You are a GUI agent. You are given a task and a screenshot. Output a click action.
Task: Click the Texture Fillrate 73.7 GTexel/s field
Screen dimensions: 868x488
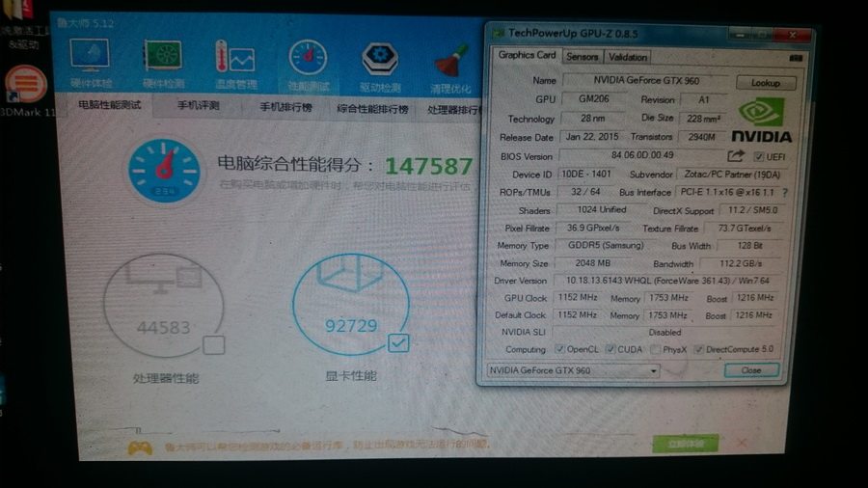click(x=744, y=228)
